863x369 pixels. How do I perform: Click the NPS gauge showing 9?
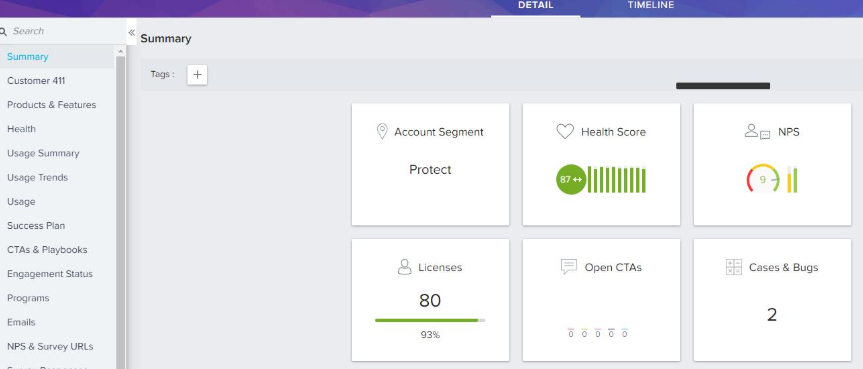tap(763, 180)
